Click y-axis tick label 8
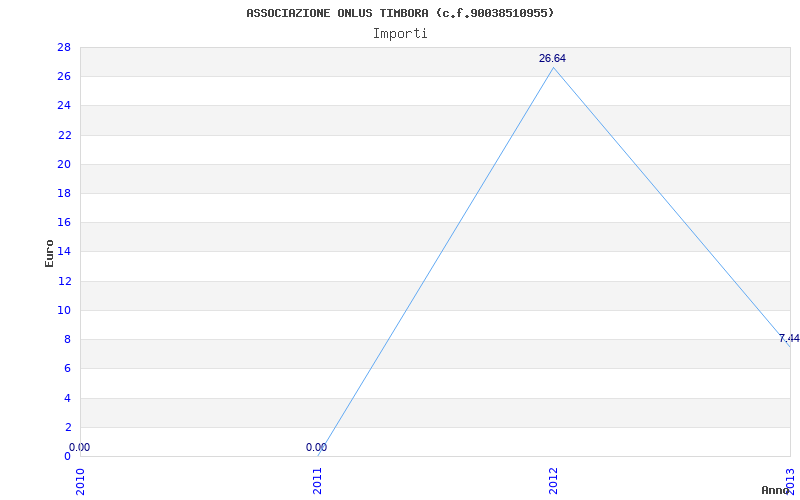Screen dimensions: 800x500 pos(67,339)
